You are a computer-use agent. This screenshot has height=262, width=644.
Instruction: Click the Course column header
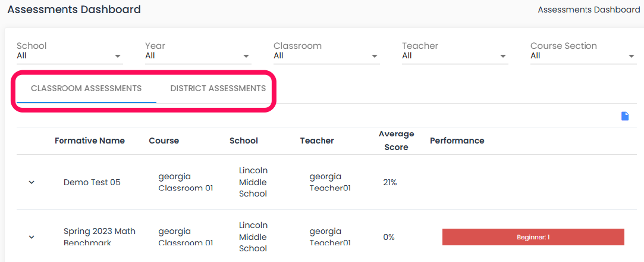[x=164, y=141]
